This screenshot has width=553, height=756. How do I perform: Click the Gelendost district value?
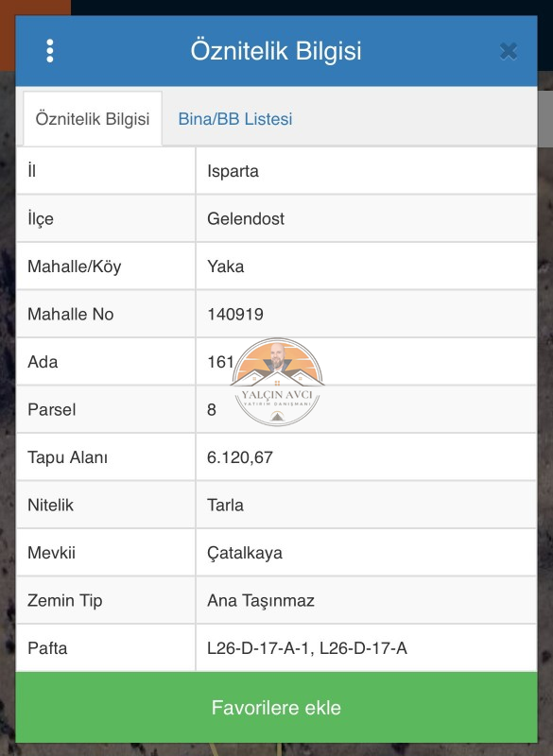(246, 219)
